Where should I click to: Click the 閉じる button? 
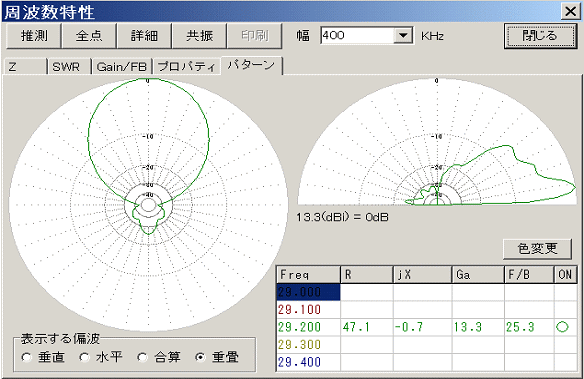pos(539,36)
